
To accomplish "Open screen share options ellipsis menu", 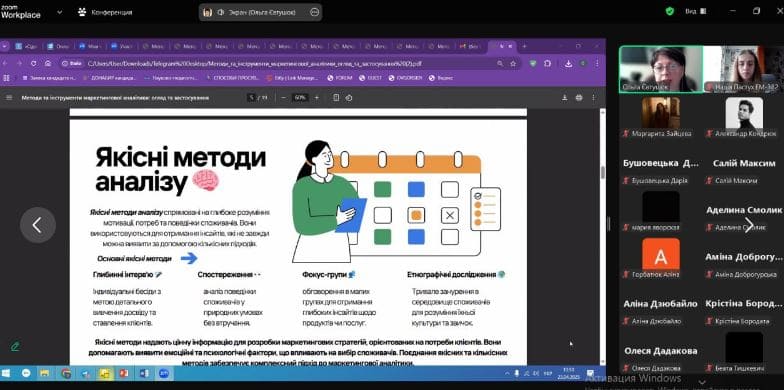I will (x=314, y=12).
